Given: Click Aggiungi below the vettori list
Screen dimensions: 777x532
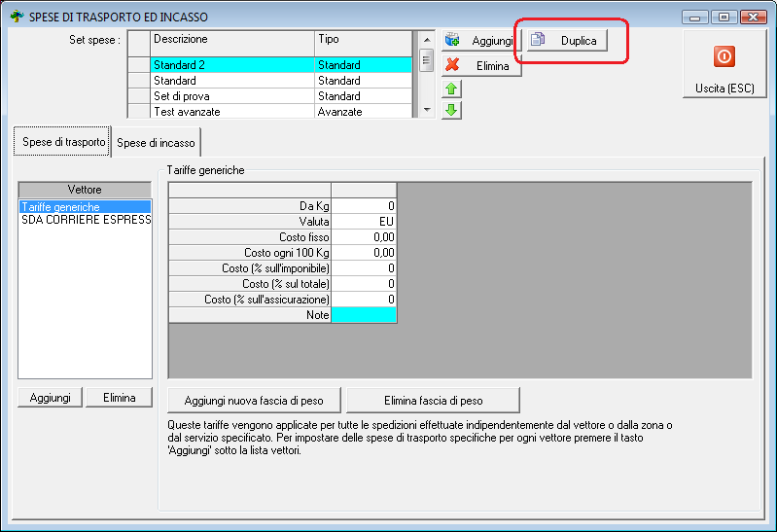Looking at the screenshot, I should pyautogui.click(x=50, y=398).
